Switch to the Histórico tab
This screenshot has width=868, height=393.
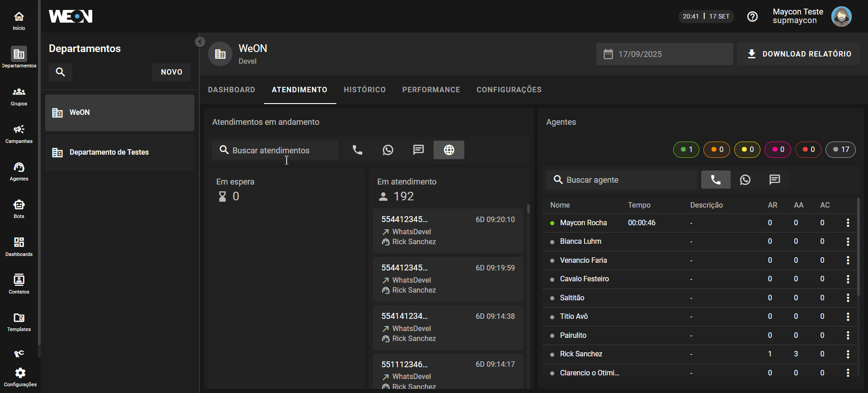(364, 90)
